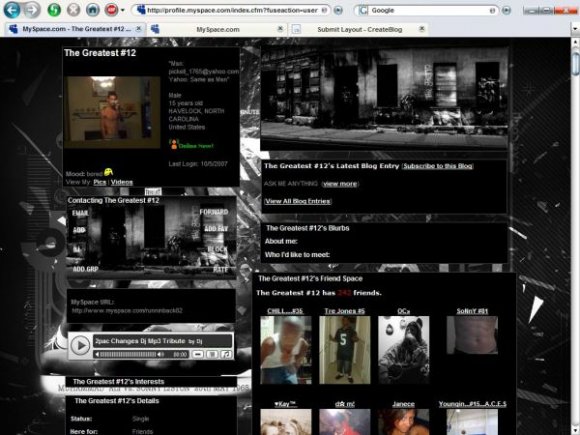Click the ADD FAV contact button

(x=216, y=229)
